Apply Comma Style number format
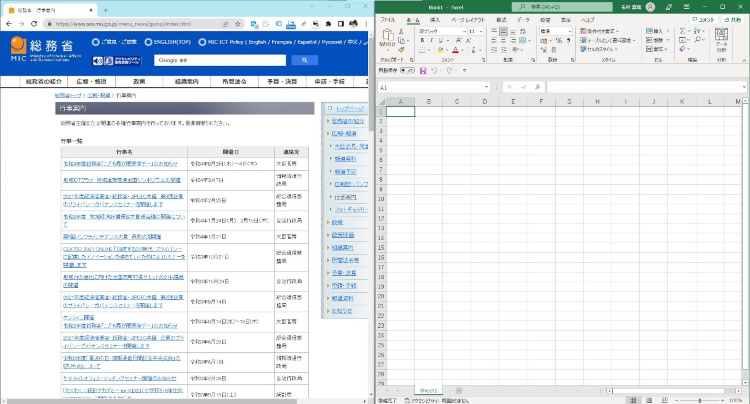This screenshot has height=404, width=750. (x=568, y=41)
